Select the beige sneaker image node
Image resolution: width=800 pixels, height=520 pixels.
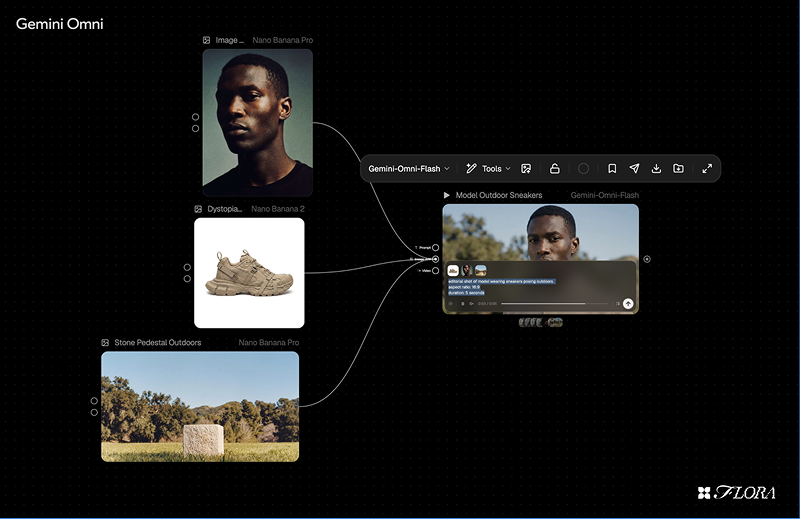249,273
